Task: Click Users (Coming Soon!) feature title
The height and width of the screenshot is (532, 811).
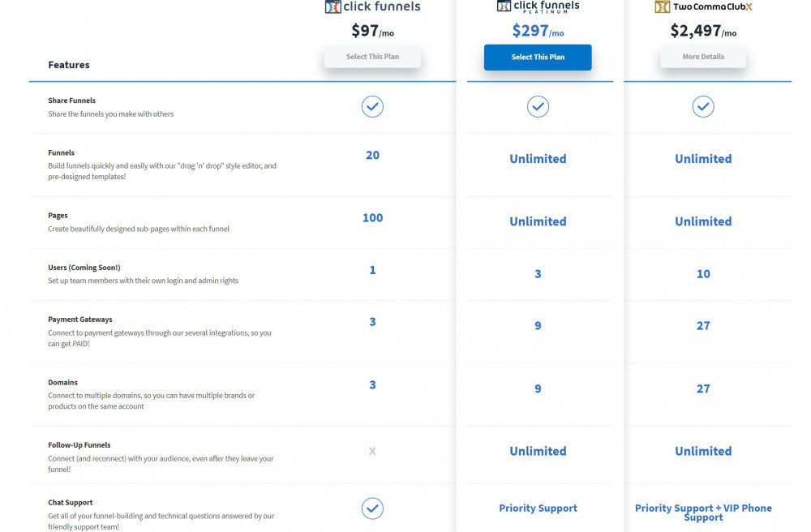Action: (84, 268)
